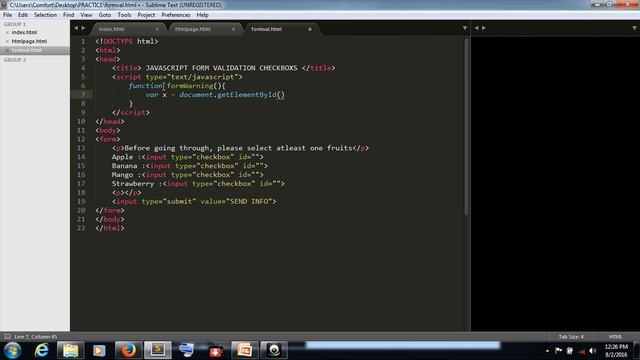Open File Explorer from the taskbar

(x=70, y=351)
